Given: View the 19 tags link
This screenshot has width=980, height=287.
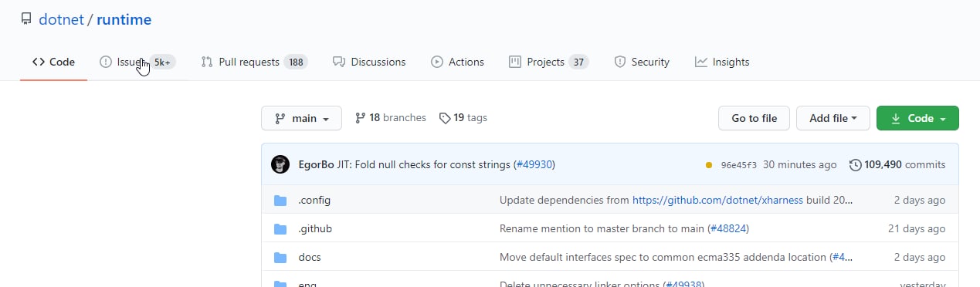Looking at the screenshot, I should (x=463, y=118).
